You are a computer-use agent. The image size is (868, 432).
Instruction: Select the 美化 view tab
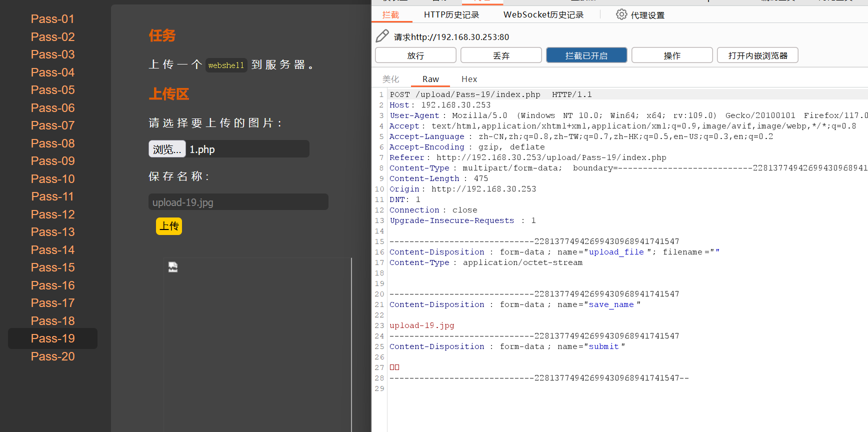pyautogui.click(x=391, y=79)
